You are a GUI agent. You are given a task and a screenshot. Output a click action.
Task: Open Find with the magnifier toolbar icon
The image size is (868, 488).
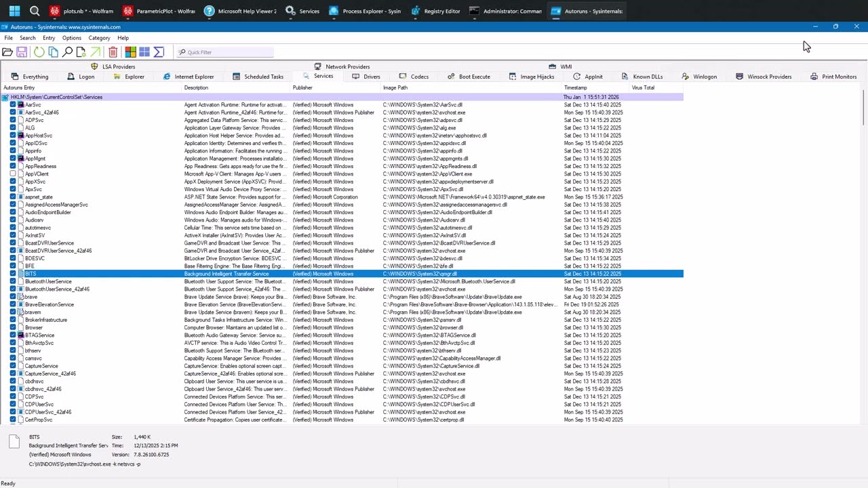68,52
